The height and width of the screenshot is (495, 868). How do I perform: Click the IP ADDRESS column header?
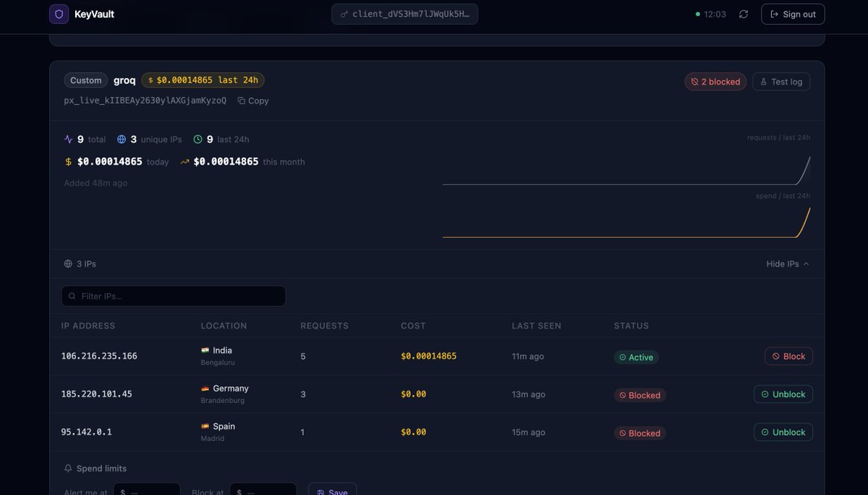[x=88, y=326]
